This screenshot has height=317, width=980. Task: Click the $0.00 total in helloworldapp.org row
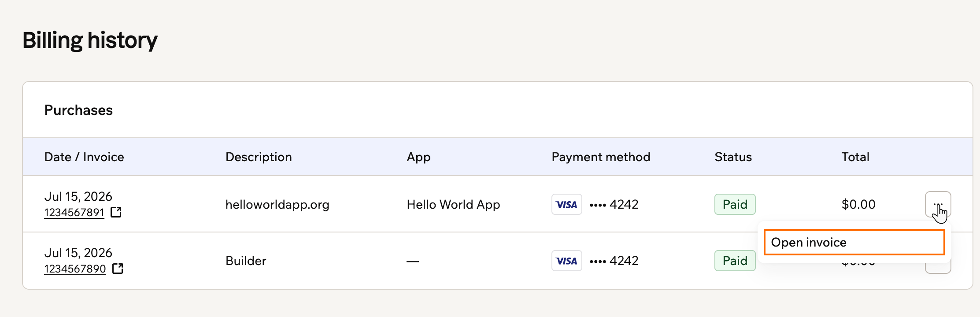click(x=858, y=204)
